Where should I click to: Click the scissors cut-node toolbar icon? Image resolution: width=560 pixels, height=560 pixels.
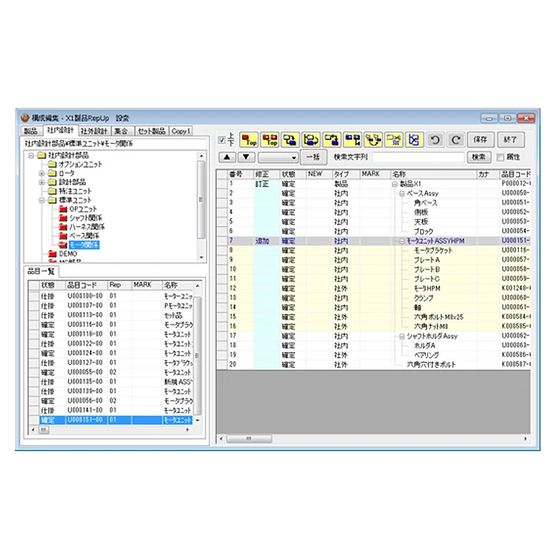(394, 140)
